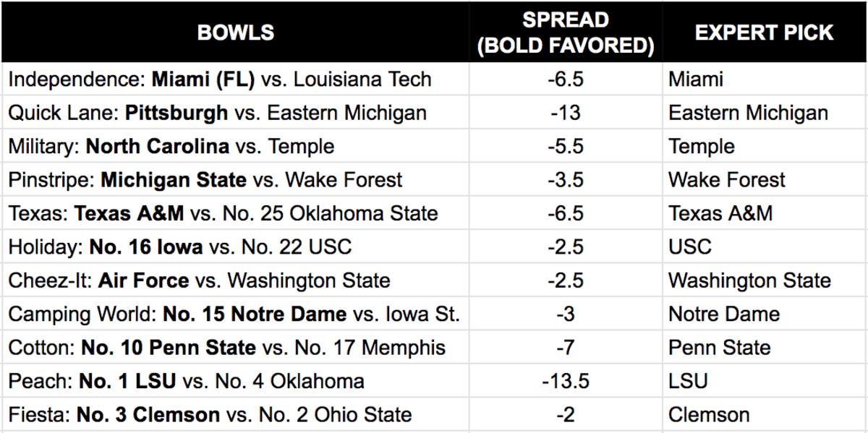Viewport: 868px width, 433px height.
Task: Select the Fiesta: Clemson vs. Ohio State cell
Action: (x=210, y=415)
